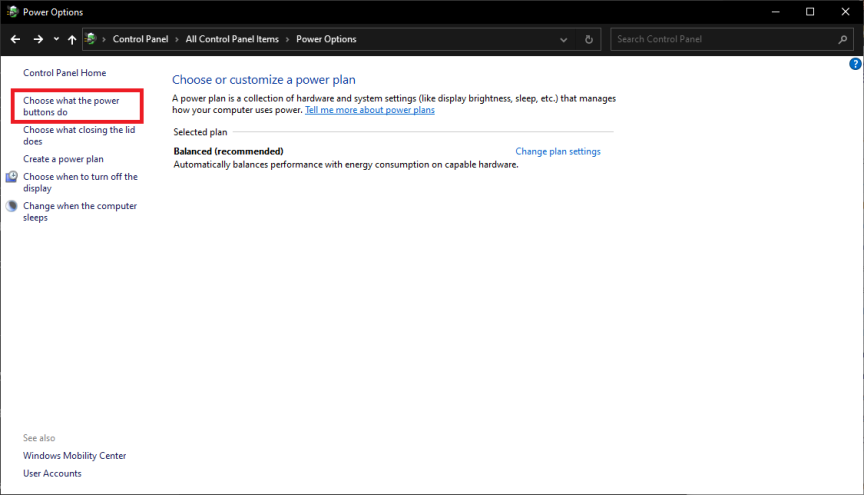
Task: Open Windows Mobility Center
Action: (x=74, y=456)
